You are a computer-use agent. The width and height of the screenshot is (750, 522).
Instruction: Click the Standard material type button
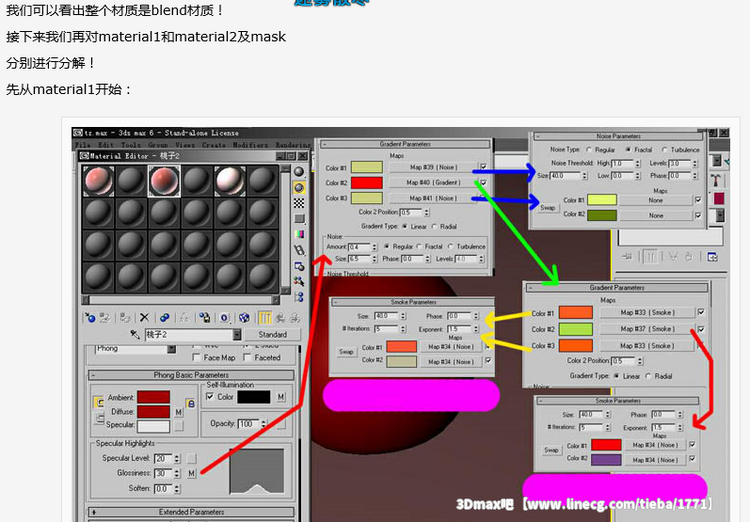[x=273, y=334]
